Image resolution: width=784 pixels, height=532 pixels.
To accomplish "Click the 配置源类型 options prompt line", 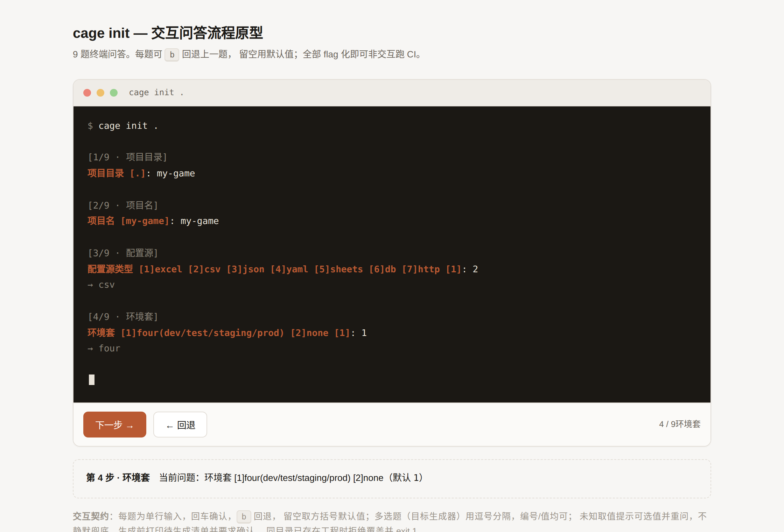I will click(x=283, y=269).
